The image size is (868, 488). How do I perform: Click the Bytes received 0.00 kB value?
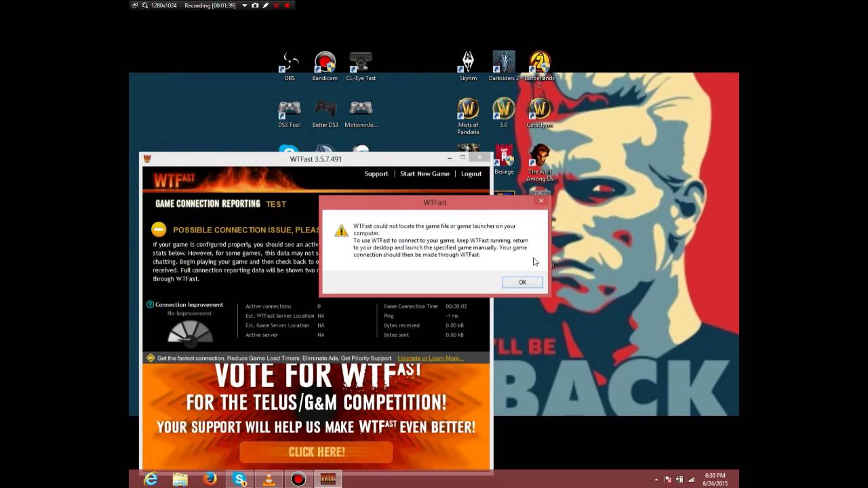[454, 325]
